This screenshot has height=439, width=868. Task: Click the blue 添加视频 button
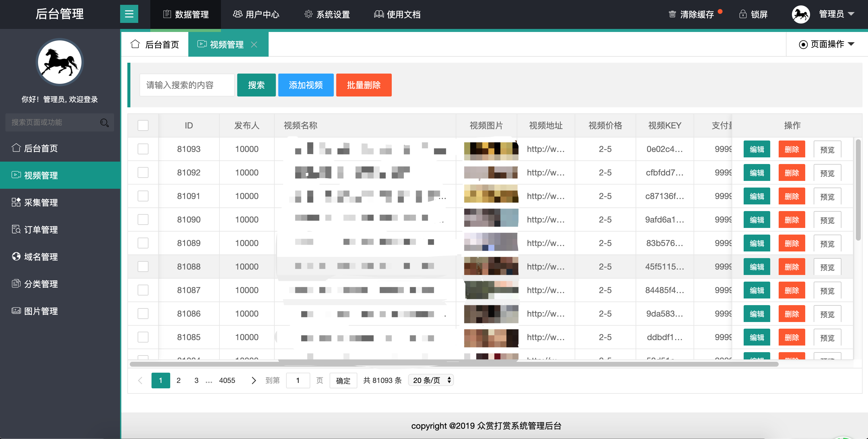[x=306, y=85]
